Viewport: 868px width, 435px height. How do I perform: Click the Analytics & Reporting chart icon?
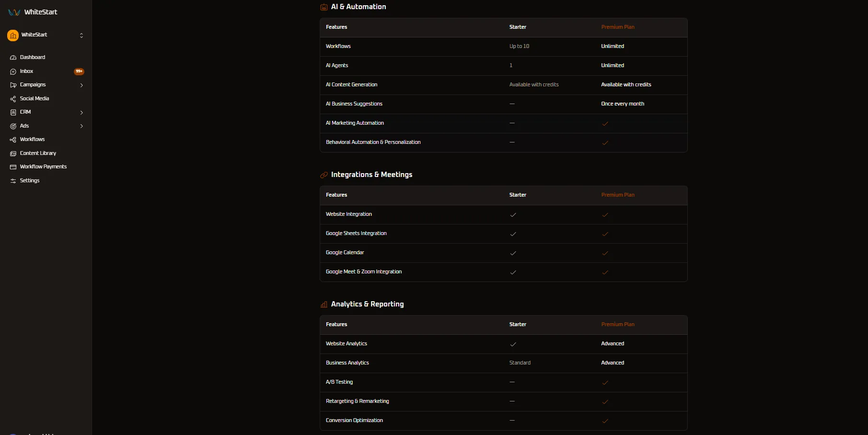[324, 305]
